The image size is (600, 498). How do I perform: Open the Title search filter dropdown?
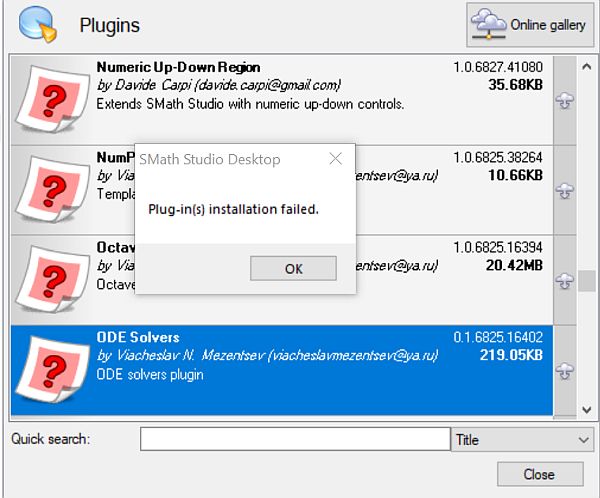pos(522,439)
